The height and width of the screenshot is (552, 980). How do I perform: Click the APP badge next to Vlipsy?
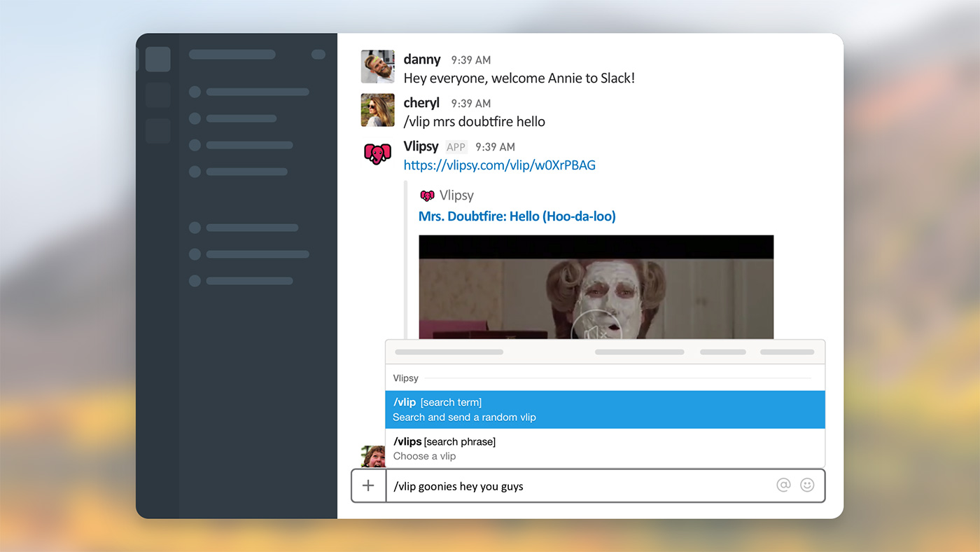[456, 147]
